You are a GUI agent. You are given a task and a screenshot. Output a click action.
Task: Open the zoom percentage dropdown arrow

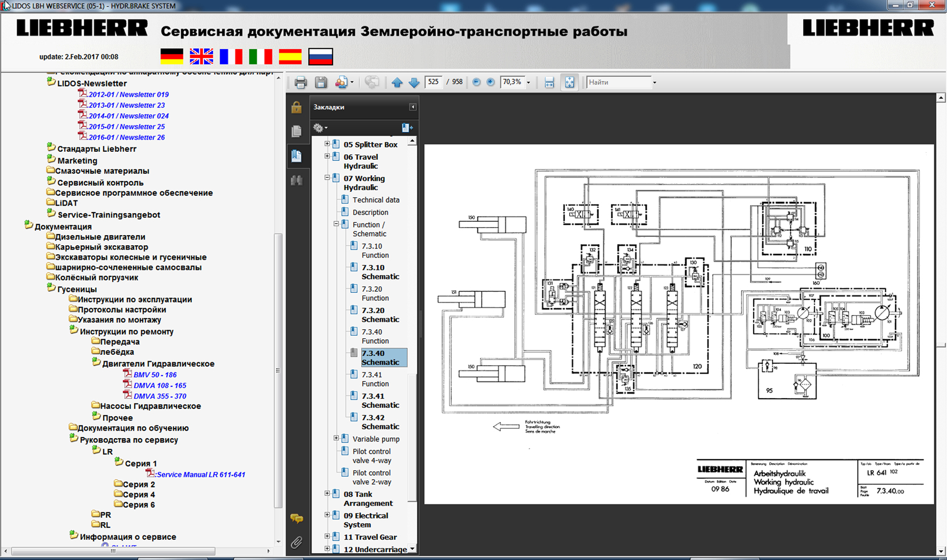click(x=529, y=82)
